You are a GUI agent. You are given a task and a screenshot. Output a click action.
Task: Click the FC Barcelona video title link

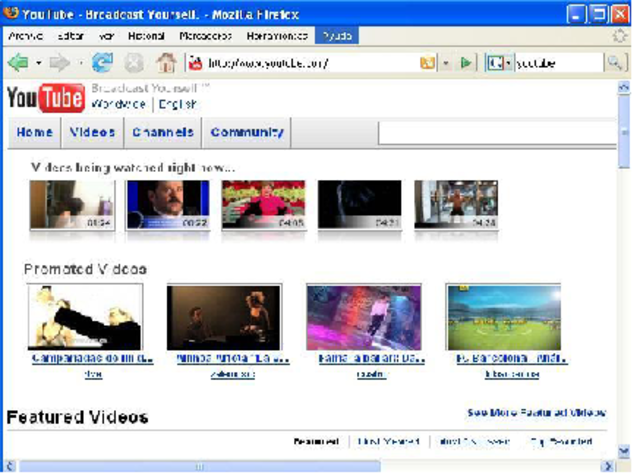pyautogui.click(x=512, y=359)
